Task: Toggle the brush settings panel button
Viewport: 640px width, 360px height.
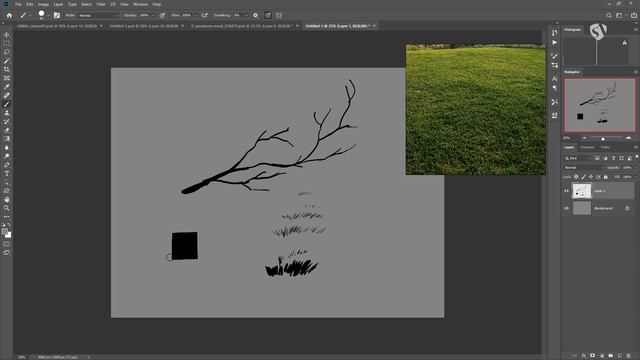Action: (57, 15)
